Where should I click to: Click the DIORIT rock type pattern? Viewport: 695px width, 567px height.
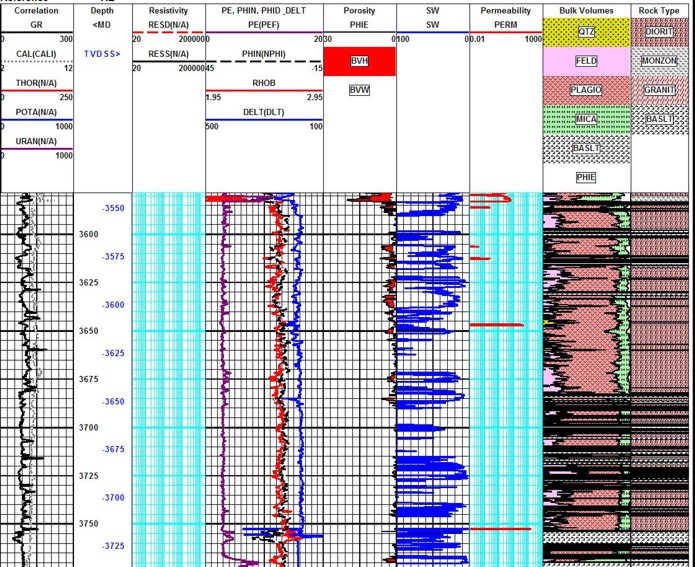click(660, 33)
